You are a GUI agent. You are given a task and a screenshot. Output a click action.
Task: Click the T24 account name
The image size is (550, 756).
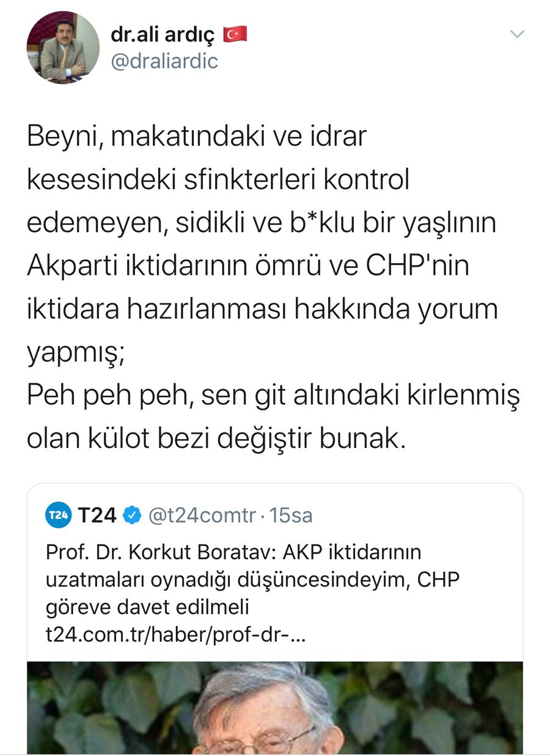pos(97,516)
